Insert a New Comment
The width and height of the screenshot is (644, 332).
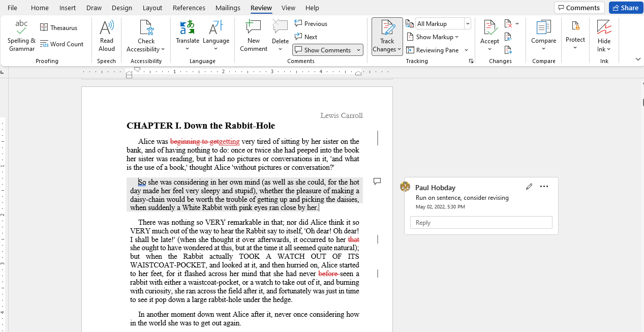253,36
